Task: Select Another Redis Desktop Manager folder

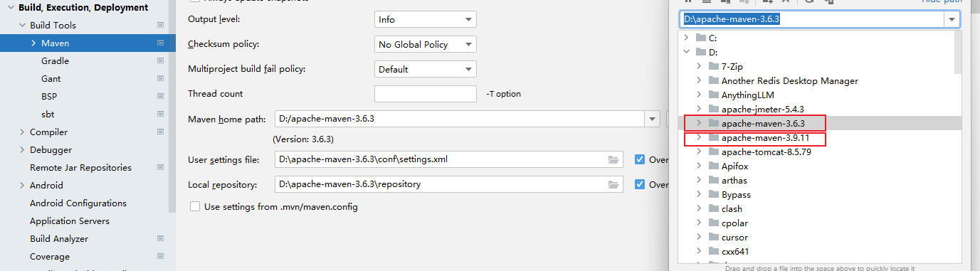Action: (x=789, y=80)
